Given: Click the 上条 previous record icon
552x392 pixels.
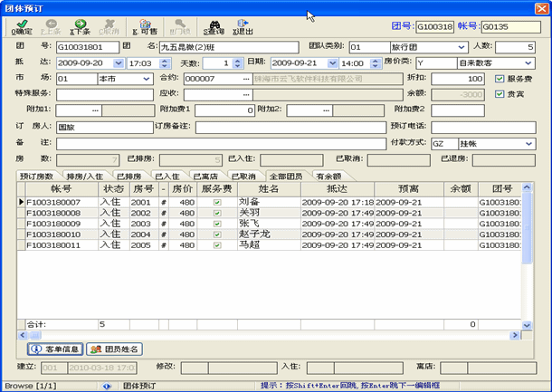Looking at the screenshot, I should click(51, 24).
